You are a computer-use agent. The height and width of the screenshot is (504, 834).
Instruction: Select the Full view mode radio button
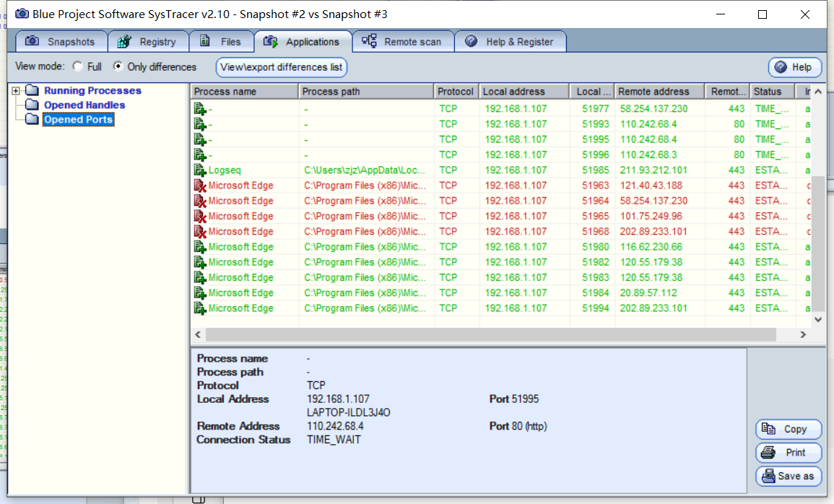point(78,66)
